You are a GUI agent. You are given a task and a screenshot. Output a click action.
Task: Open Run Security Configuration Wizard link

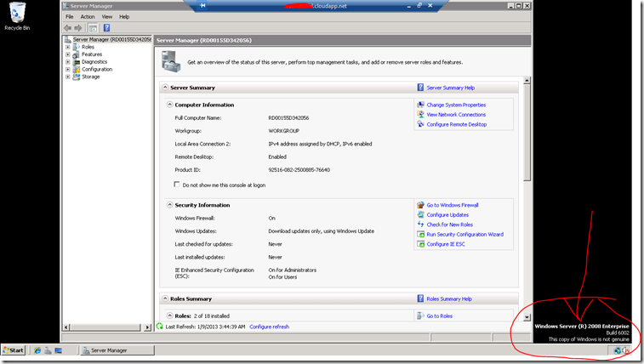[465, 235]
